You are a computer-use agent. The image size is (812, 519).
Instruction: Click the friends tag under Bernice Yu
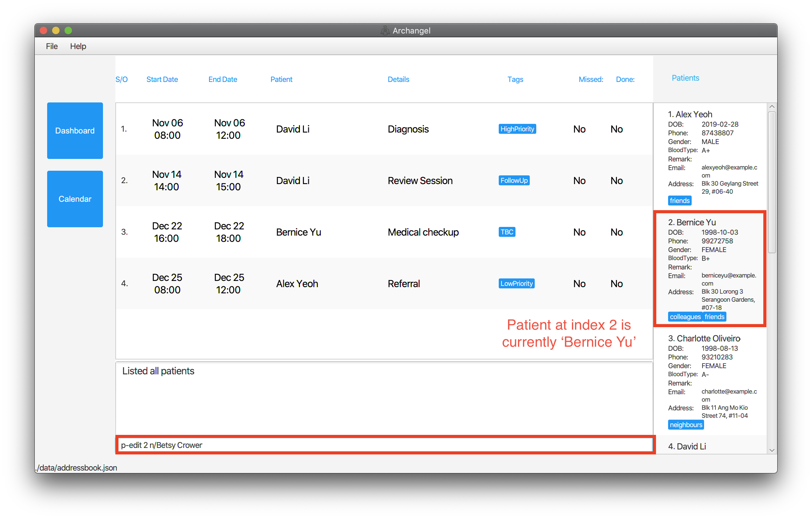pyautogui.click(x=714, y=317)
